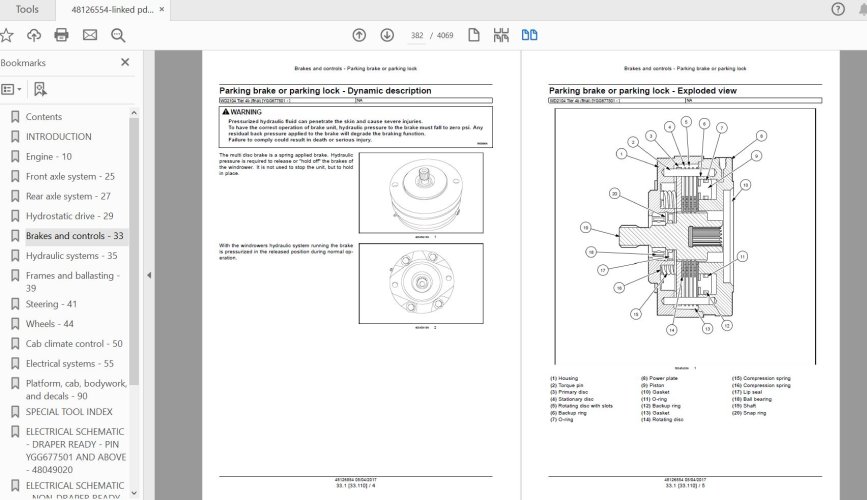Image resolution: width=867 pixels, height=500 pixels.
Task: Open Cab climate control - 50 bookmark
Action: 74,344
